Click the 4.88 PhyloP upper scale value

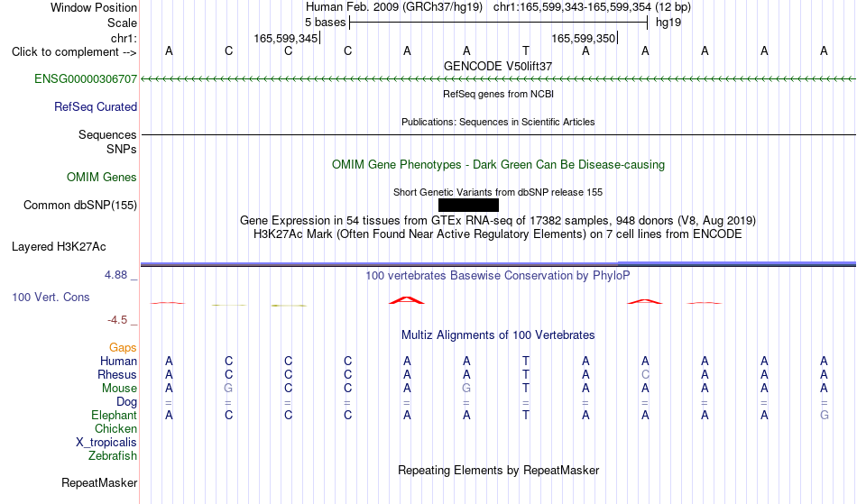pyautogui.click(x=115, y=275)
